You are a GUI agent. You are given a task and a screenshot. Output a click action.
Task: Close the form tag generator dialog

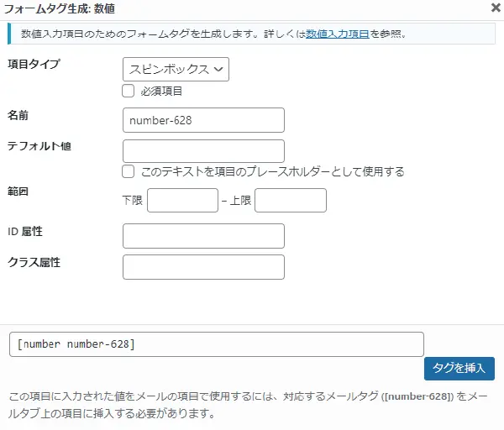[x=496, y=8]
